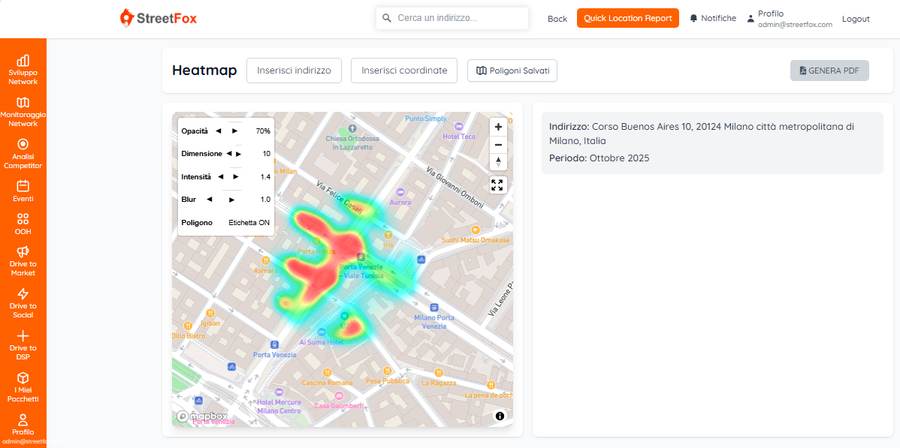Zoom out on the map
This screenshot has height=448, width=900.
pos(498,145)
